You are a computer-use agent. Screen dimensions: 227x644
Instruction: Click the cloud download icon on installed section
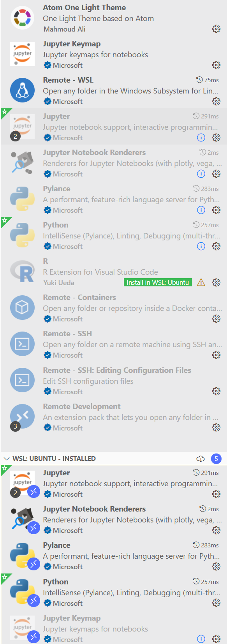pyautogui.click(x=201, y=459)
